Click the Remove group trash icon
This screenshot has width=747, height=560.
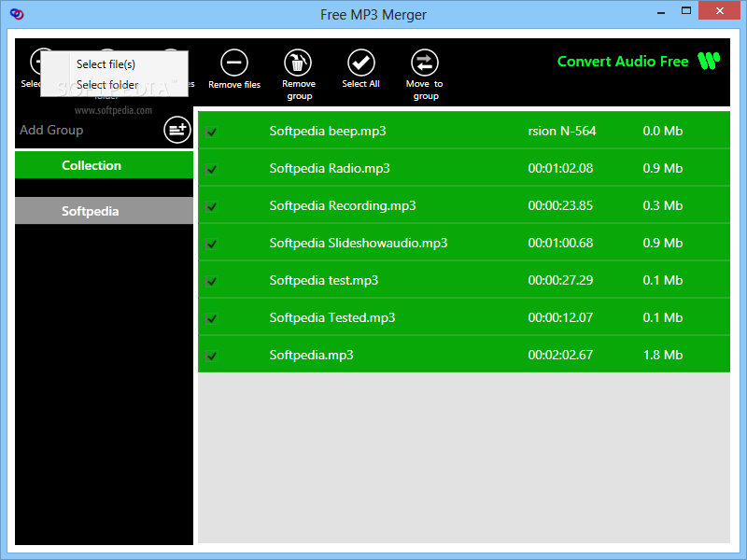point(298,63)
